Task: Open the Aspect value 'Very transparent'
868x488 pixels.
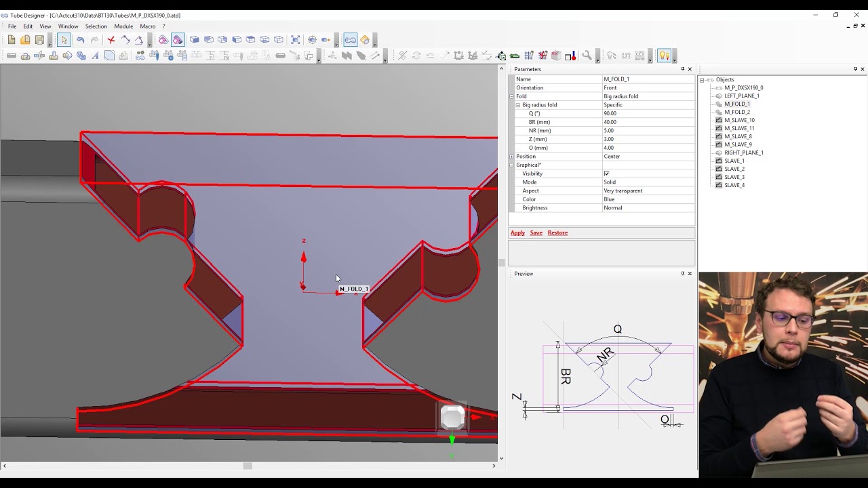Action: [648, 190]
